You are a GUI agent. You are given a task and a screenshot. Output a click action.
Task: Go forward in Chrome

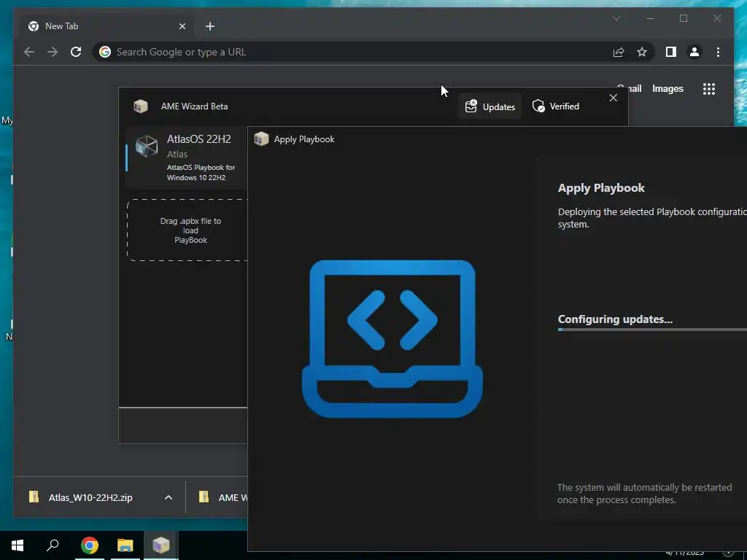tap(53, 52)
